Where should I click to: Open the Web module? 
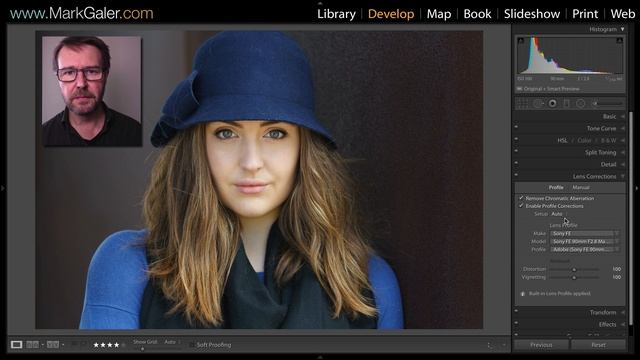tap(623, 14)
